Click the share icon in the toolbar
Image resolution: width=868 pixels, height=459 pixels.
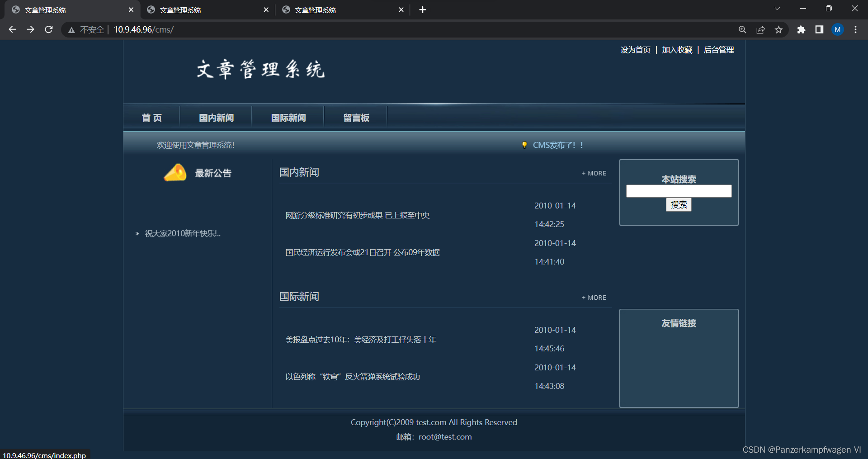(760, 29)
